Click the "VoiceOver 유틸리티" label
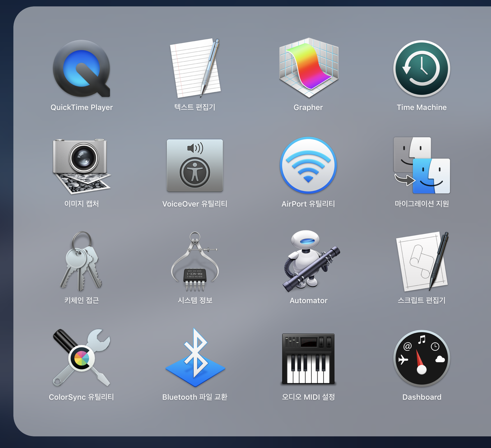 (x=195, y=204)
